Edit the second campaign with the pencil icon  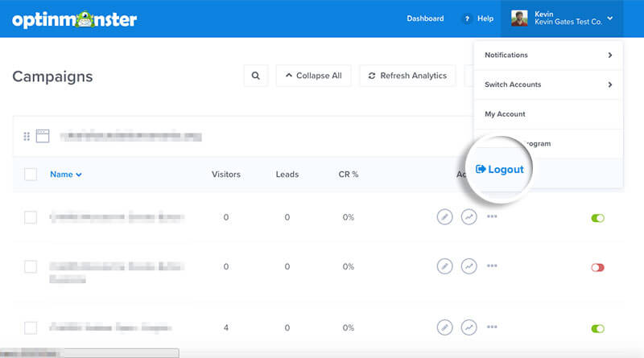(x=444, y=266)
